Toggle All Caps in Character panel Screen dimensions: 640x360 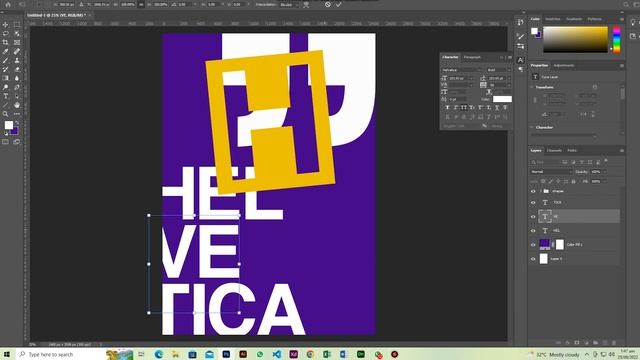click(464, 108)
